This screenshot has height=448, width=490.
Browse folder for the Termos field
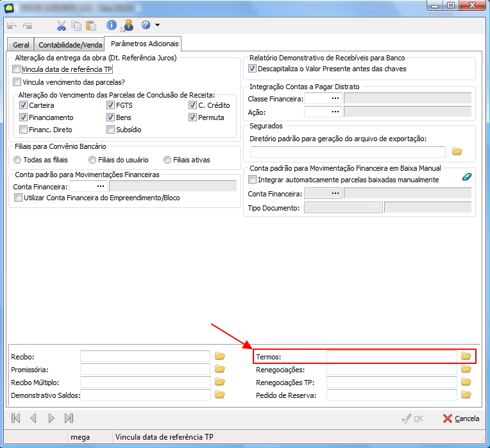click(x=466, y=356)
